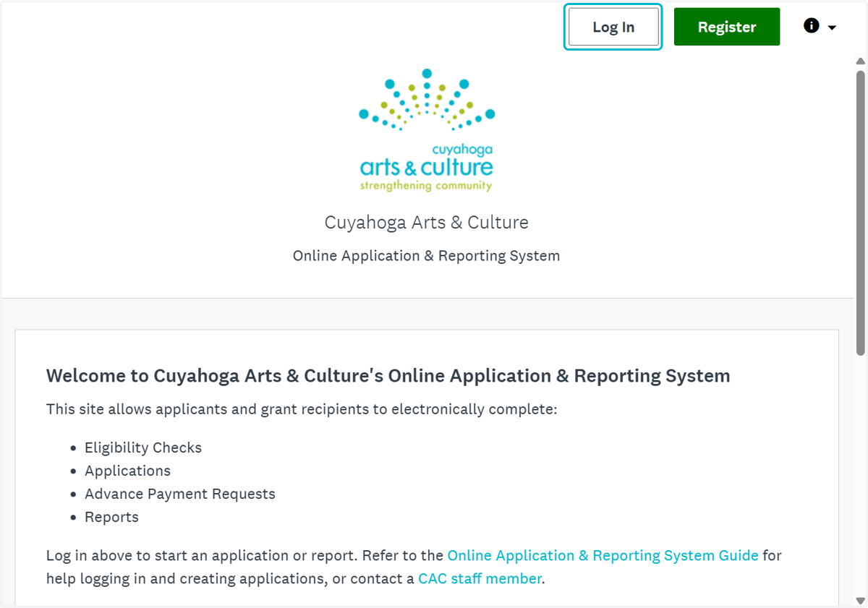Click the 'Reports' list item
868x608 pixels.
coord(111,517)
